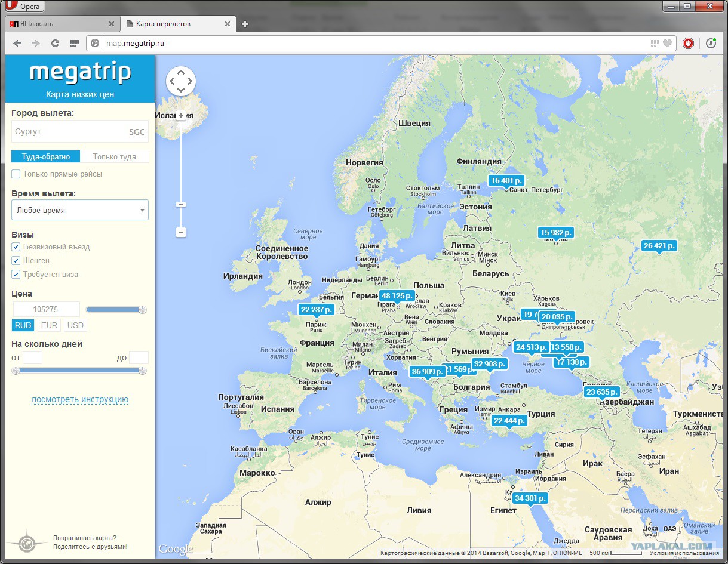
Task: Open the Opera main menu button
Action: click(x=24, y=7)
